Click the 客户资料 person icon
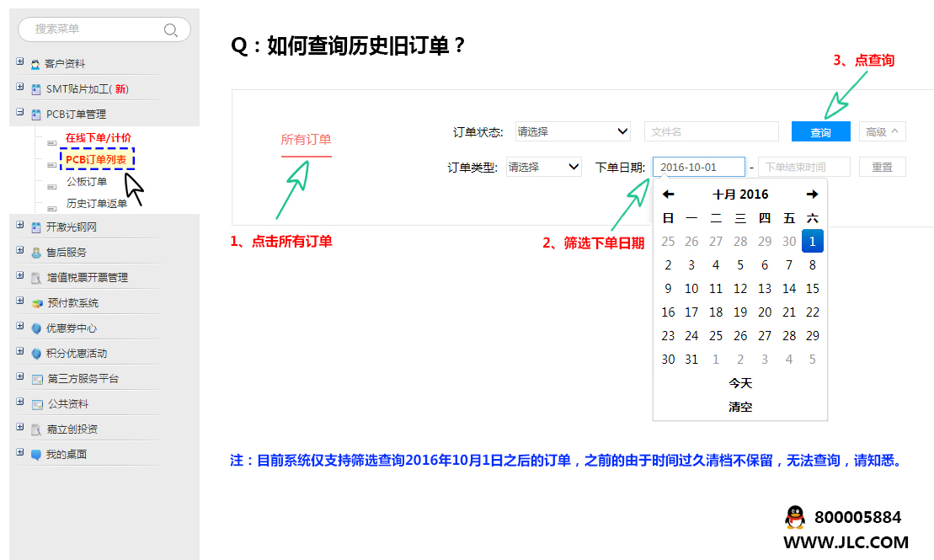Viewport: 934px width, 560px height. (35, 64)
